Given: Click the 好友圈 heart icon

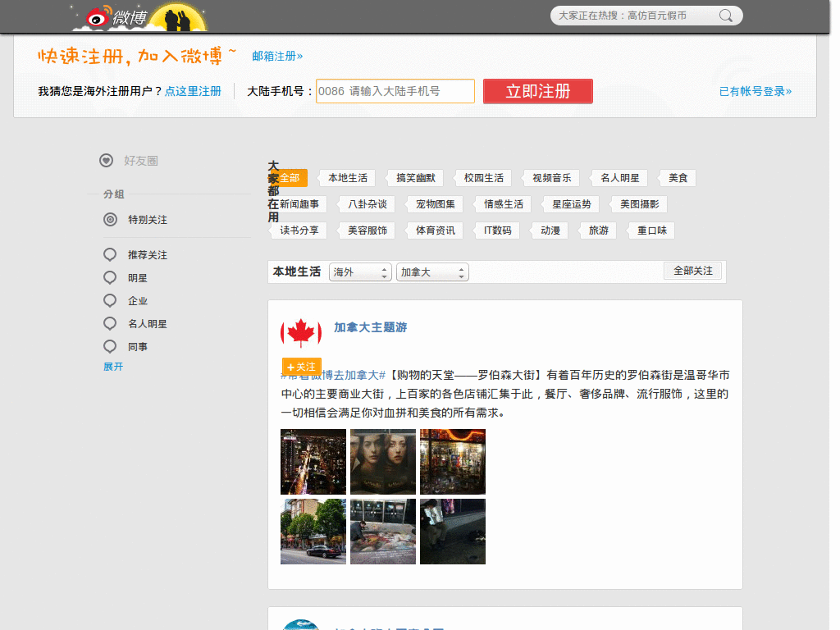Looking at the screenshot, I should [x=106, y=160].
